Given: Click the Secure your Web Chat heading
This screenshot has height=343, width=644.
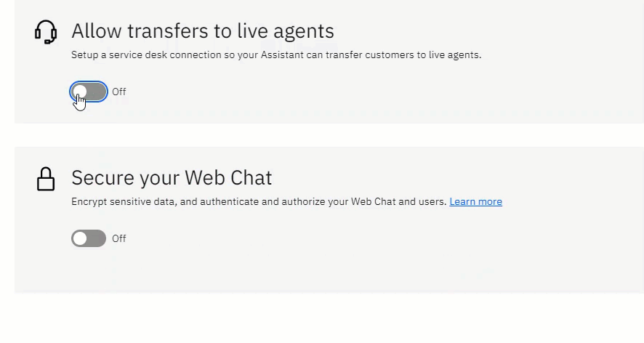Looking at the screenshot, I should (172, 178).
